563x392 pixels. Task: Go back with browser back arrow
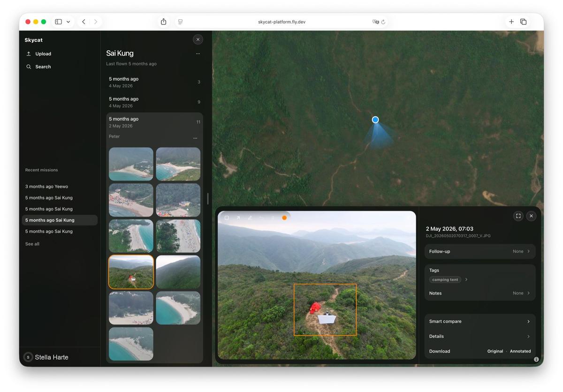(x=84, y=22)
